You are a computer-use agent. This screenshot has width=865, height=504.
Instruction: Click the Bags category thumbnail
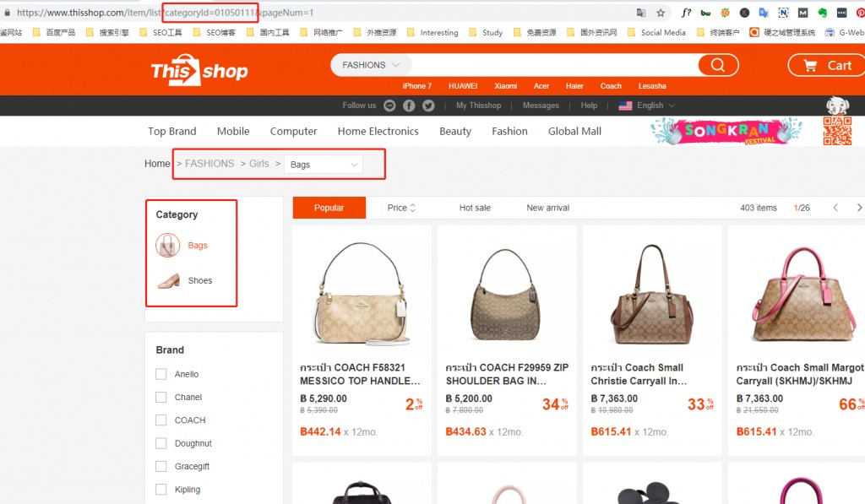(x=168, y=246)
